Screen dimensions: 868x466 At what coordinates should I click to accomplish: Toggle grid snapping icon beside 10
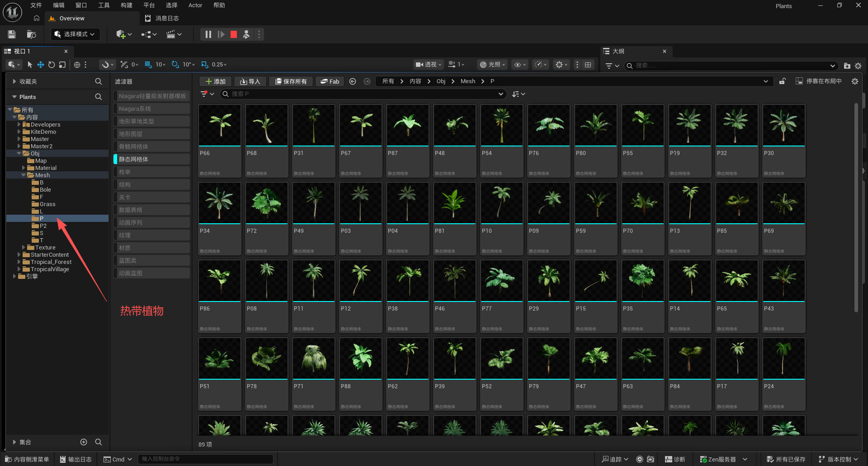coord(148,65)
